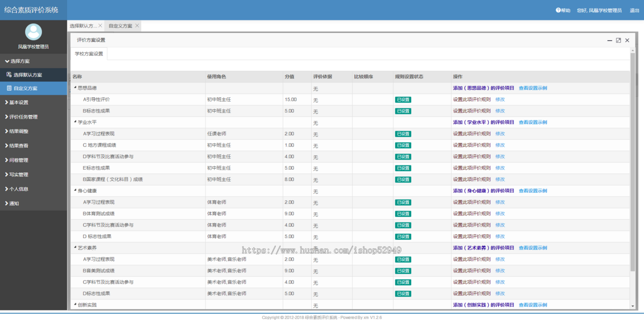The image size is (644, 325).
Task: Collapse the 学业水平 tree row triangle
Action: tap(75, 122)
